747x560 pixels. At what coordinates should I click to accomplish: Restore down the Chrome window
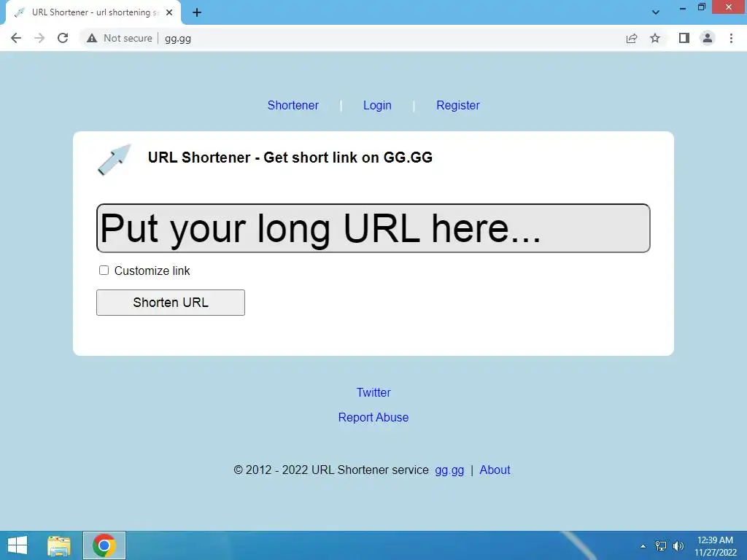tap(701, 7)
